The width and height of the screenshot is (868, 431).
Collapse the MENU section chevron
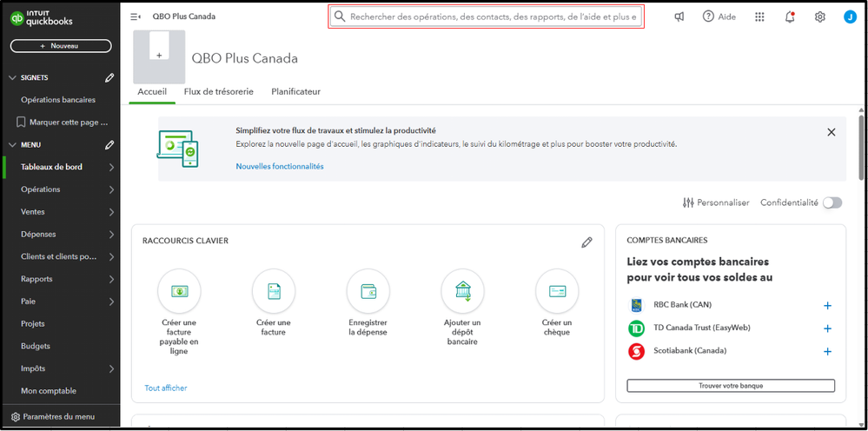13,145
